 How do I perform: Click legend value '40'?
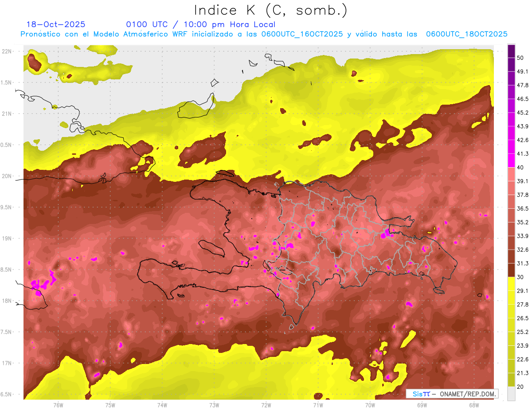coord(521,167)
